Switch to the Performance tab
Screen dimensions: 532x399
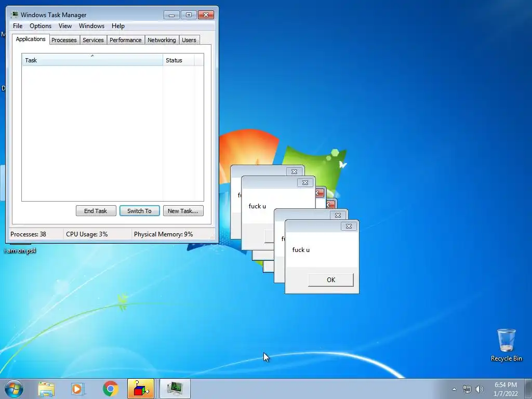tap(126, 40)
